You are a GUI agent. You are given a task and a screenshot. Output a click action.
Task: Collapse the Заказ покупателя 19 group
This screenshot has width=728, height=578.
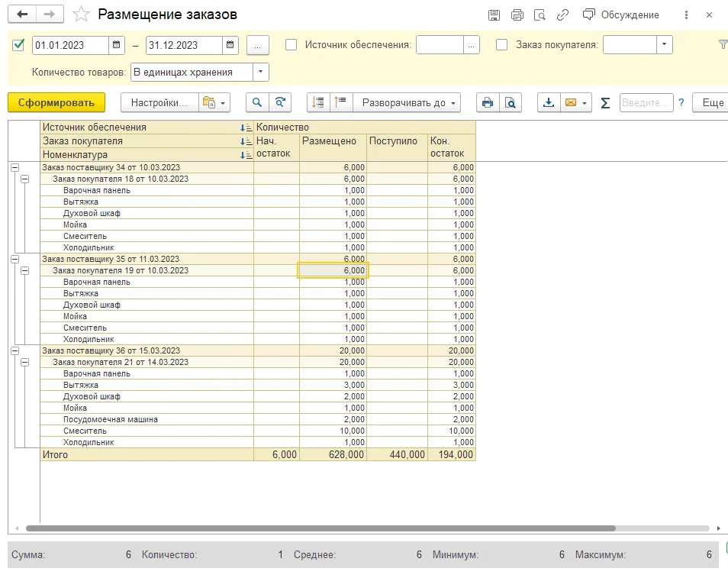(x=25, y=270)
